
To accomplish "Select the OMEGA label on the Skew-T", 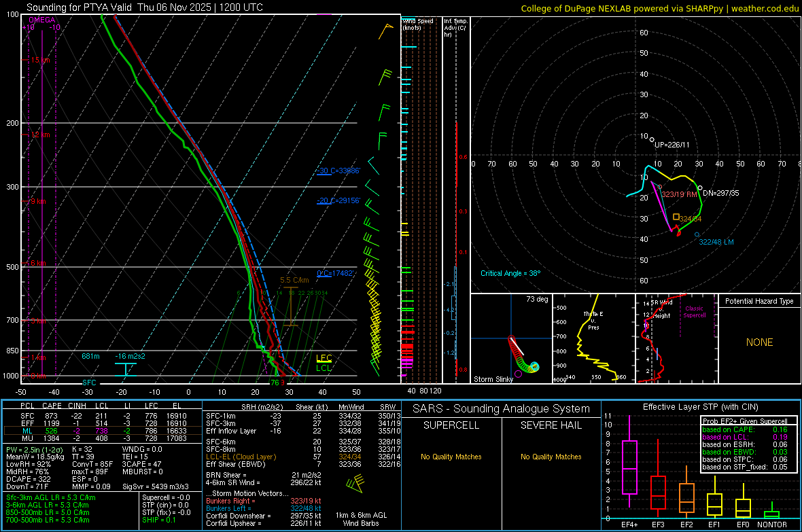I will coord(42,20).
